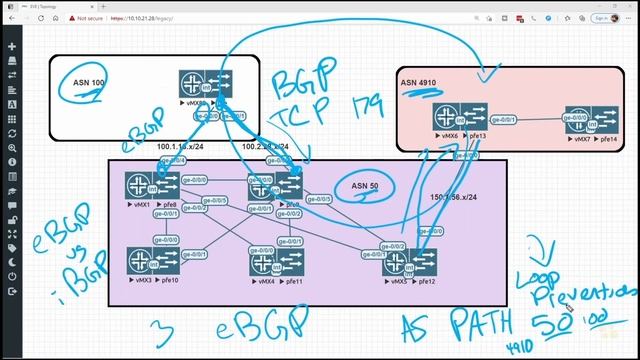Screen dimensions: 640x360
Task: Click the vMX6 router node
Action: pyautogui.click(x=447, y=117)
